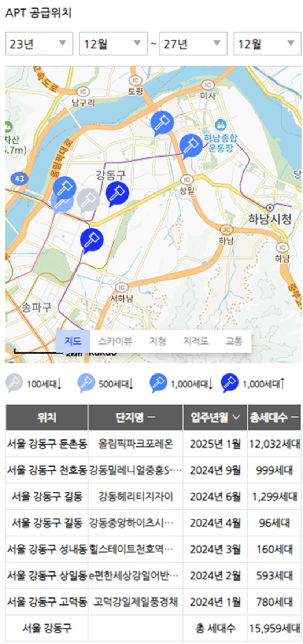Viewport: 303px width, 644px height.
Task: Click the 남구리 IC interchange icon
Action: point(83,92)
